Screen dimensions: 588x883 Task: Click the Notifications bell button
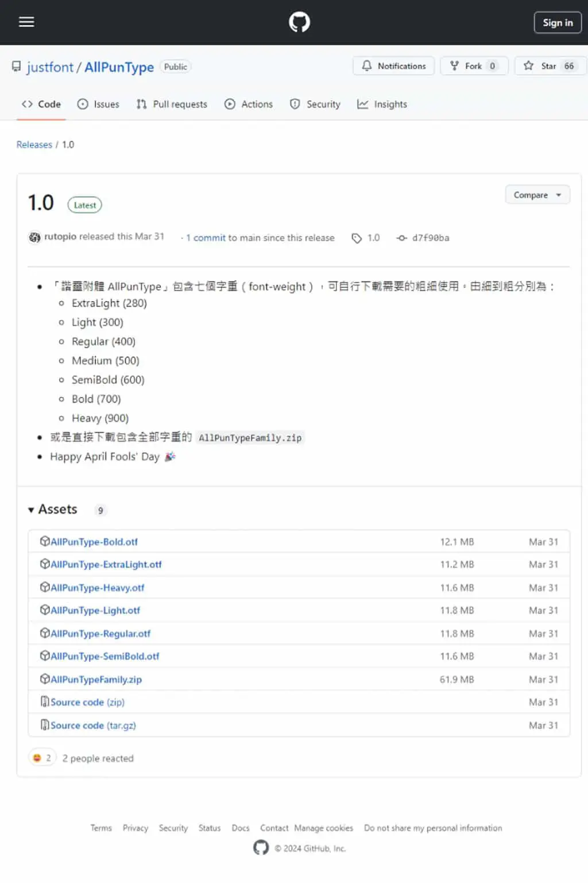point(394,66)
